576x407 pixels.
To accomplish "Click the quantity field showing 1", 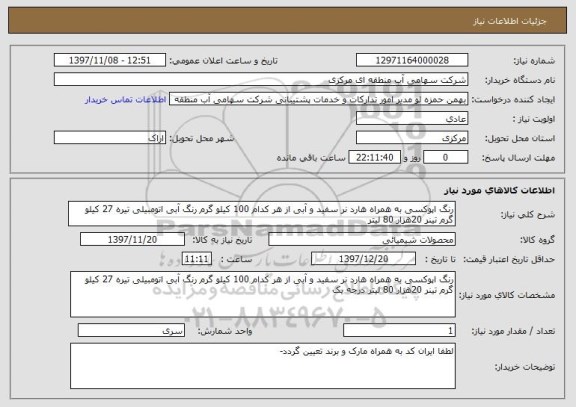I will point(399,331).
